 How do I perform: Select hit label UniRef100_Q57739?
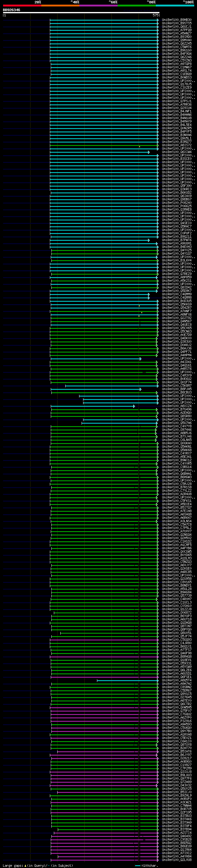[177, 596]
